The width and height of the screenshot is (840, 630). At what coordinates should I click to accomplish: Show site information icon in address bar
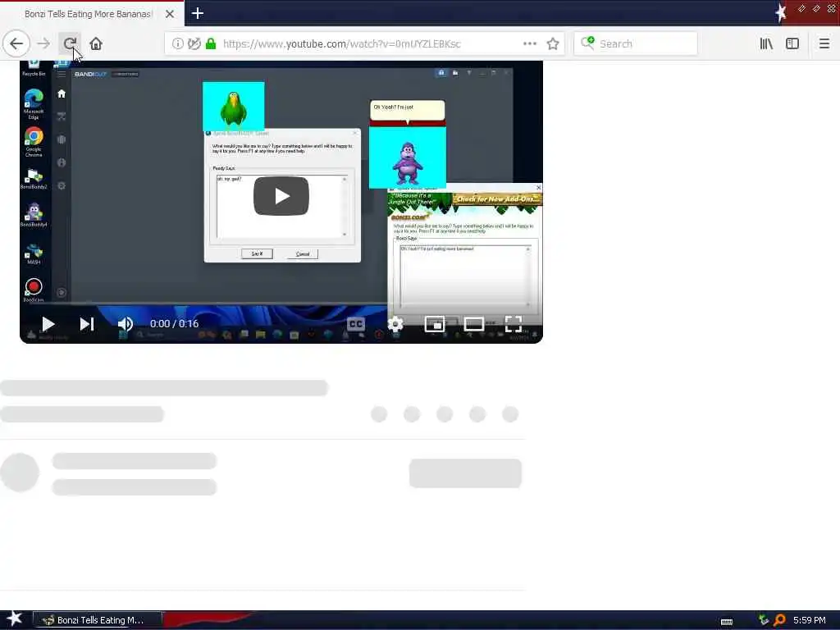pyautogui.click(x=177, y=43)
